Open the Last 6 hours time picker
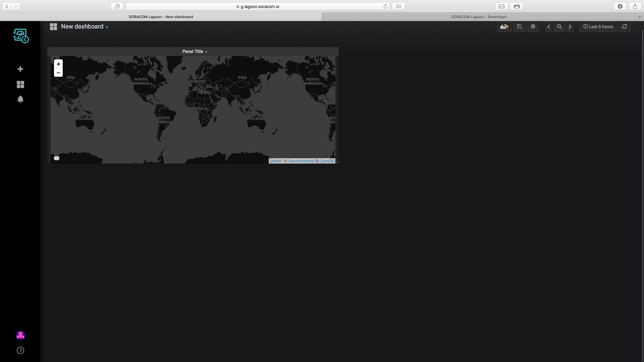 pos(598,26)
